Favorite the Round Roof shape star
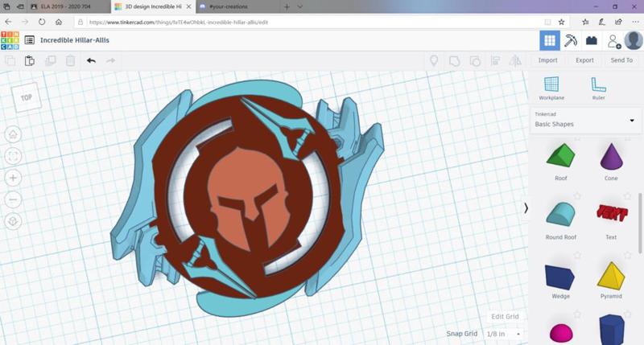Viewport: 644px width, 345px height. tap(577, 196)
